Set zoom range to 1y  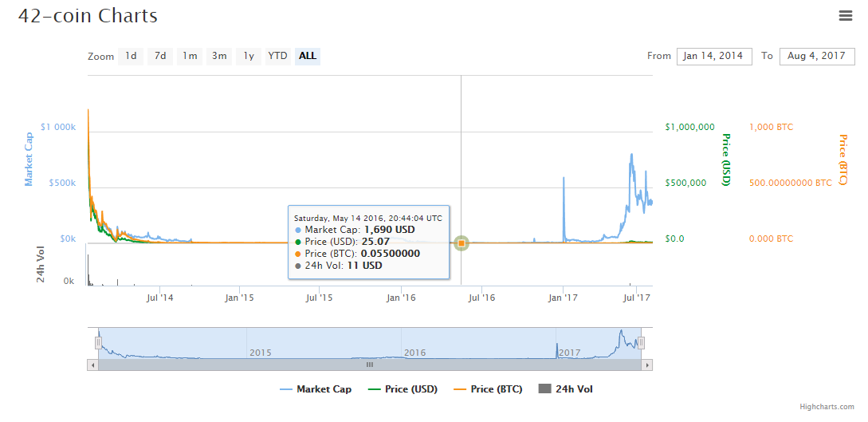tap(249, 56)
